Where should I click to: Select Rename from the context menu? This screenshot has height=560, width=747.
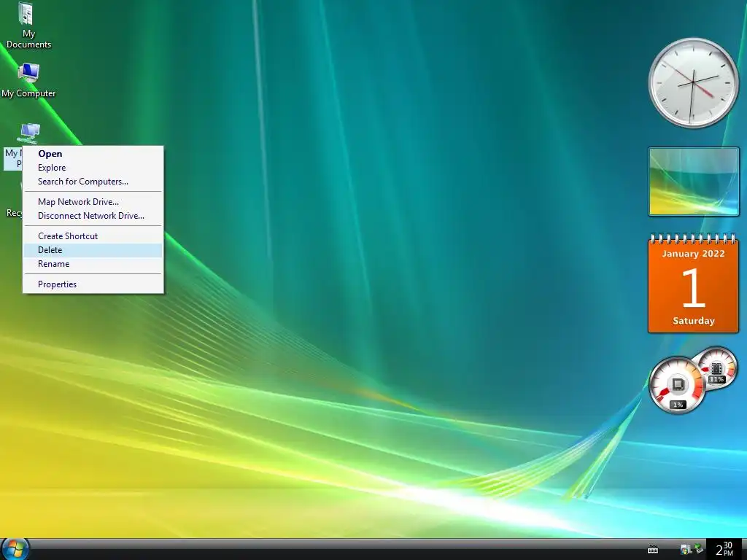click(93, 264)
